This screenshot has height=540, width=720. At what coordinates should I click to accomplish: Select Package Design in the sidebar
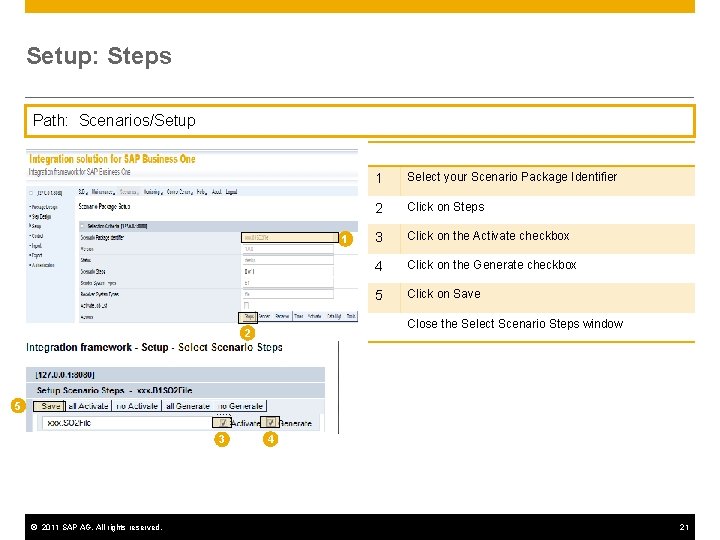point(44,207)
